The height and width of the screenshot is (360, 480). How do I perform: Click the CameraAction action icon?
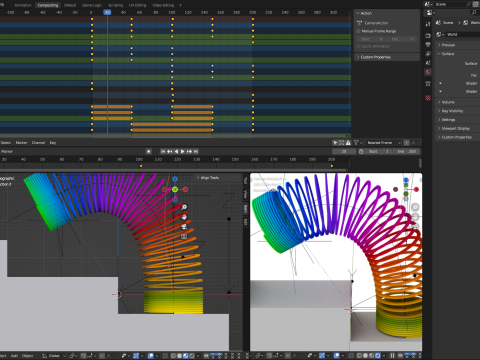point(359,23)
